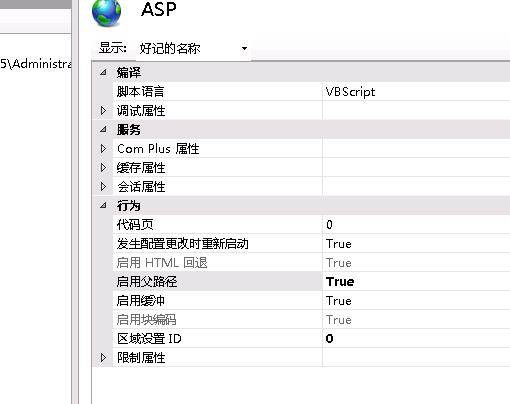Viewport: 510px width, 404px height.
Task: Expand Com Plus 属性 node
Action: coord(103,148)
